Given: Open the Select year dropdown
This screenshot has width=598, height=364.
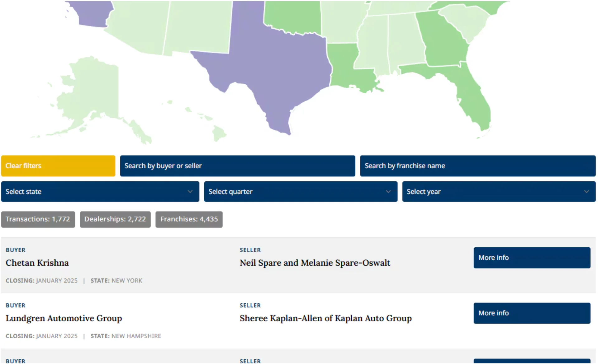Looking at the screenshot, I should [x=499, y=192].
